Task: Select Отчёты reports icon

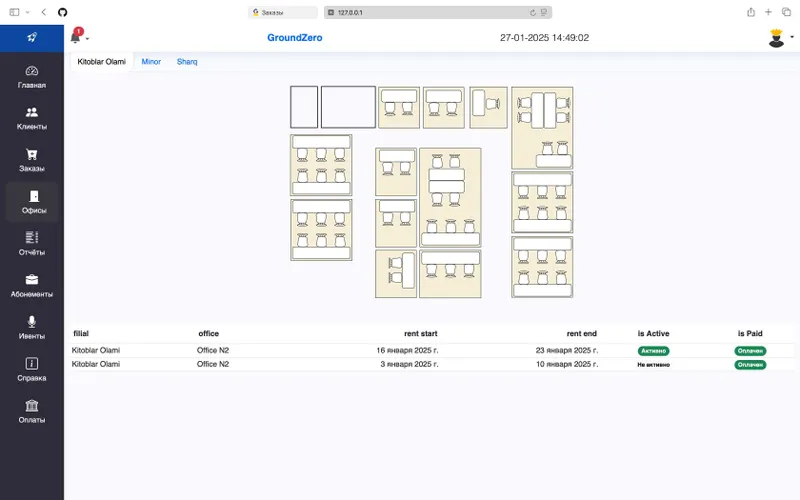Action: [32, 237]
